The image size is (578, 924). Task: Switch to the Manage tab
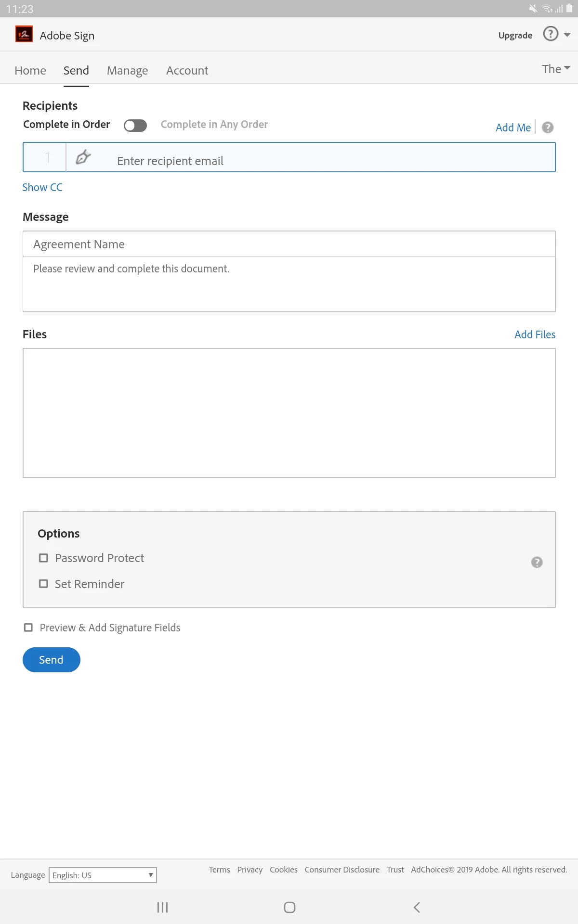pos(127,70)
